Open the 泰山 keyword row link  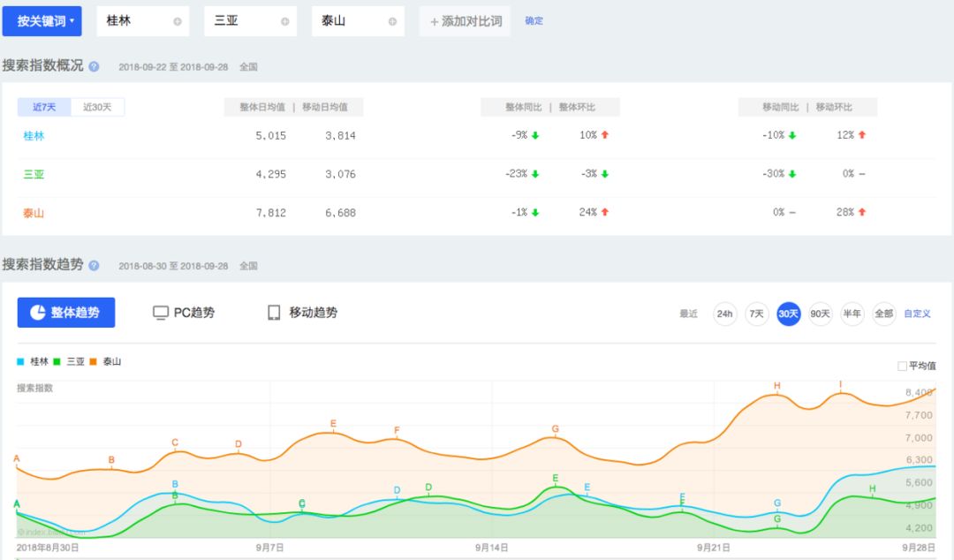[34, 213]
